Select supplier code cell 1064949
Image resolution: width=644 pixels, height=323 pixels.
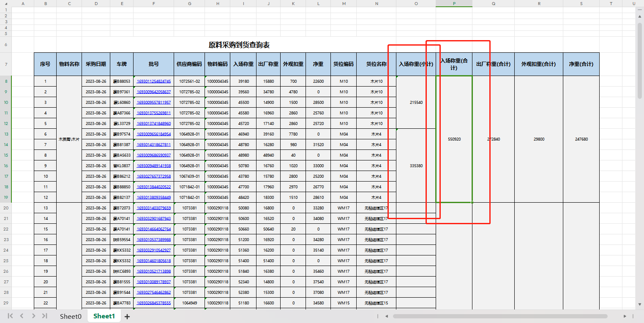(x=189, y=303)
